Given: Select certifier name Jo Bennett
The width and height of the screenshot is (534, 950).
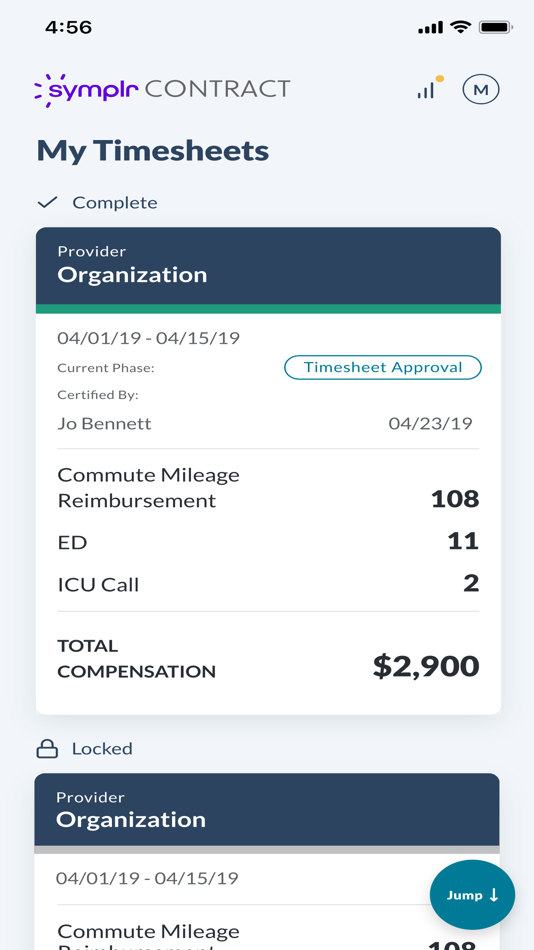Looking at the screenshot, I should tap(104, 424).
